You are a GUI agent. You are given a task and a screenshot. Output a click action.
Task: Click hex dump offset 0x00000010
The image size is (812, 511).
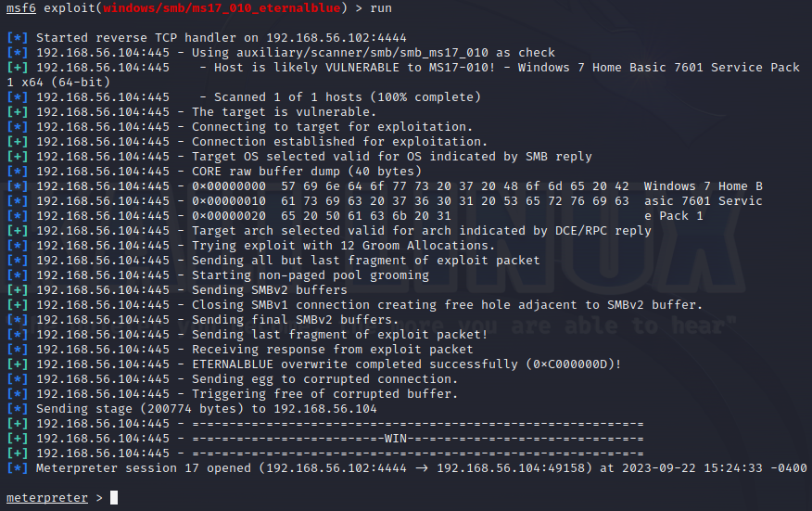click(229, 201)
